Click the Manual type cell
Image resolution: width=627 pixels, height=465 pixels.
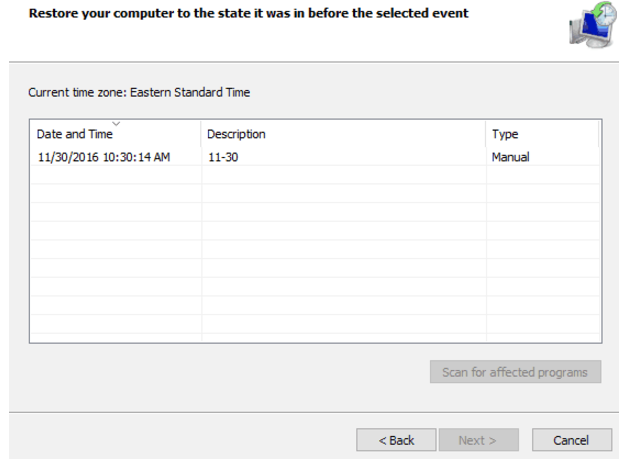[511, 157]
